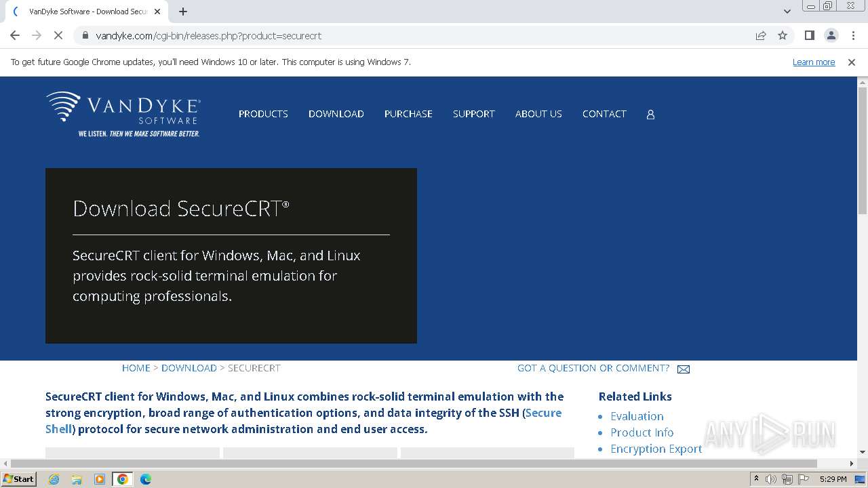Viewport: 868px width, 488px height.
Task: Open the Encryption Export related link
Action: click(x=656, y=449)
